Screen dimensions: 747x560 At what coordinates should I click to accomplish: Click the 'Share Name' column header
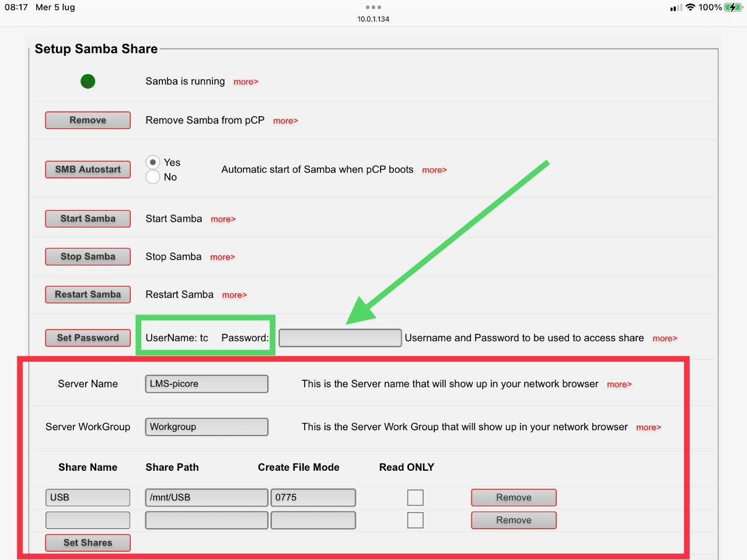88,467
